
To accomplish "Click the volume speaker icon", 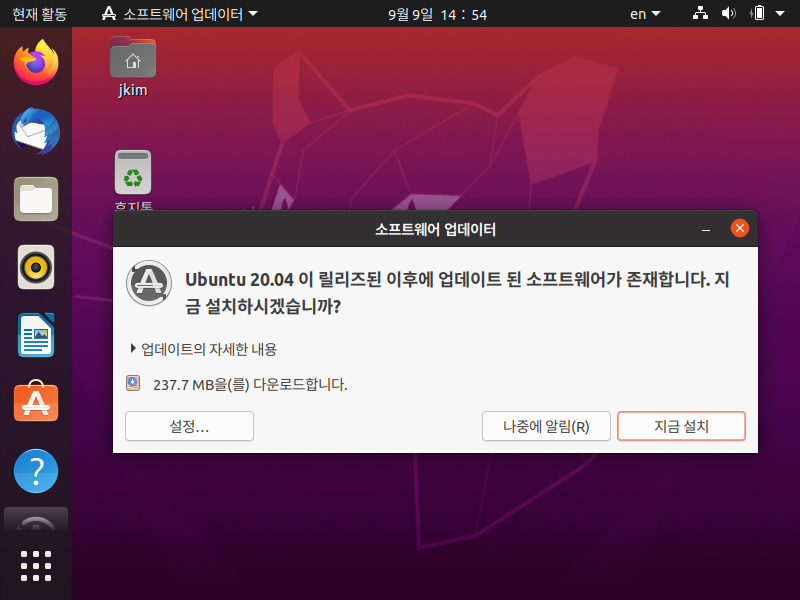I will tap(729, 13).
